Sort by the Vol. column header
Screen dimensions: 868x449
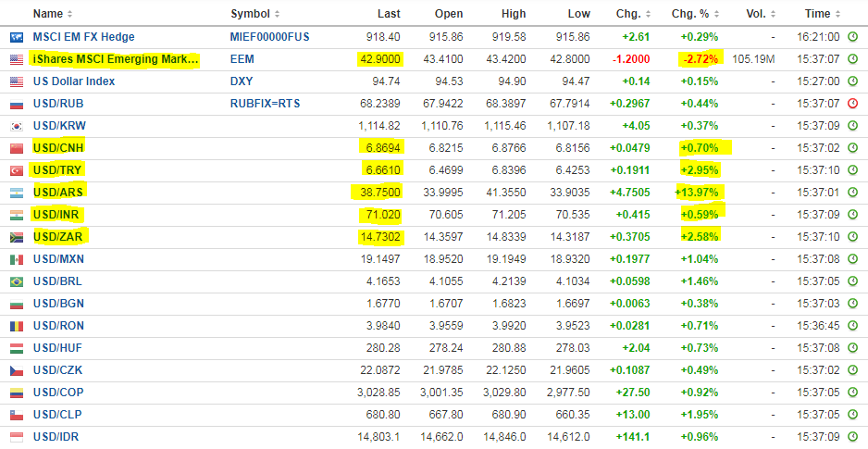tap(760, 14)
